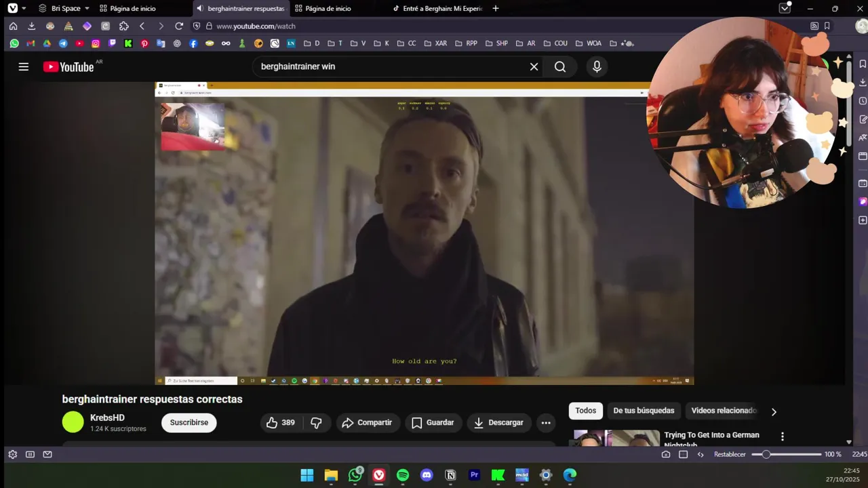The image size is (868, 488).
Task: Open a new tab with plus
Action: [x=496, y=8]
